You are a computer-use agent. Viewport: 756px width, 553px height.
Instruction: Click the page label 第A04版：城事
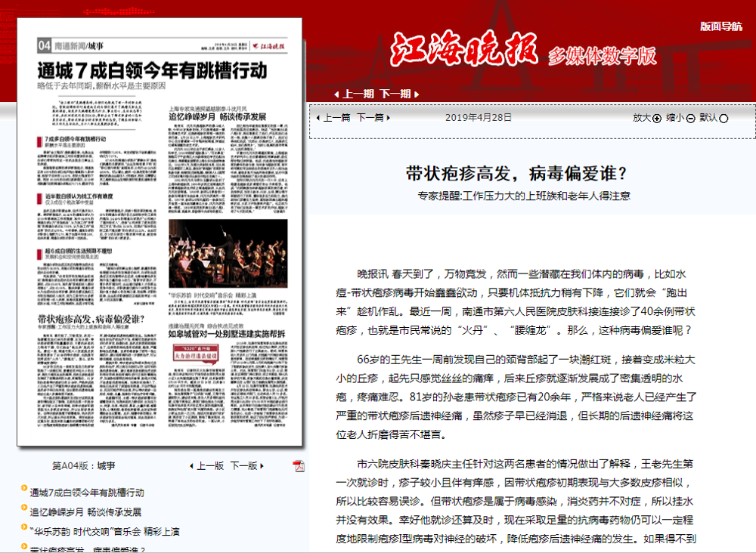pyautogui.click(x=84, y=466)
